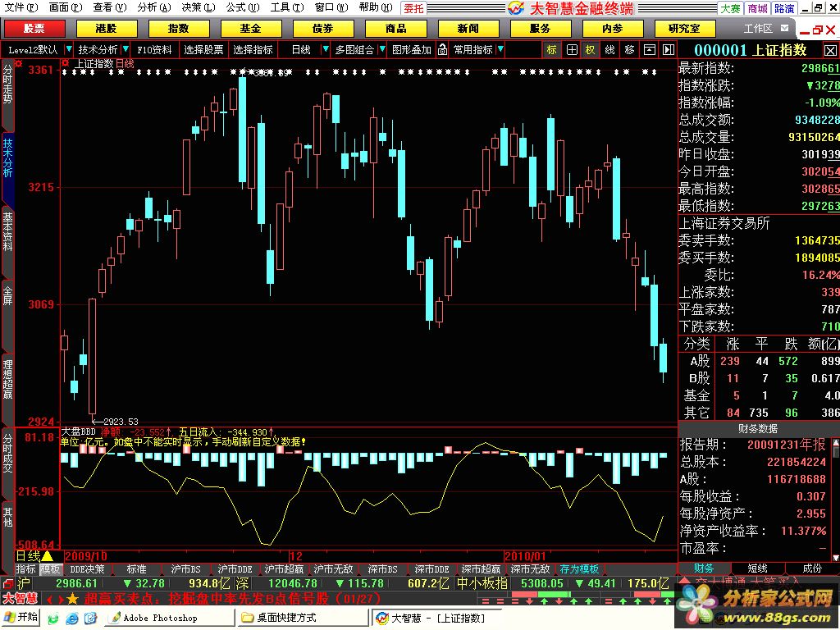The width and height of the screenshot is (840, 630).
Task: Switch to the 研究室 main tab
Action: (684, 29)
